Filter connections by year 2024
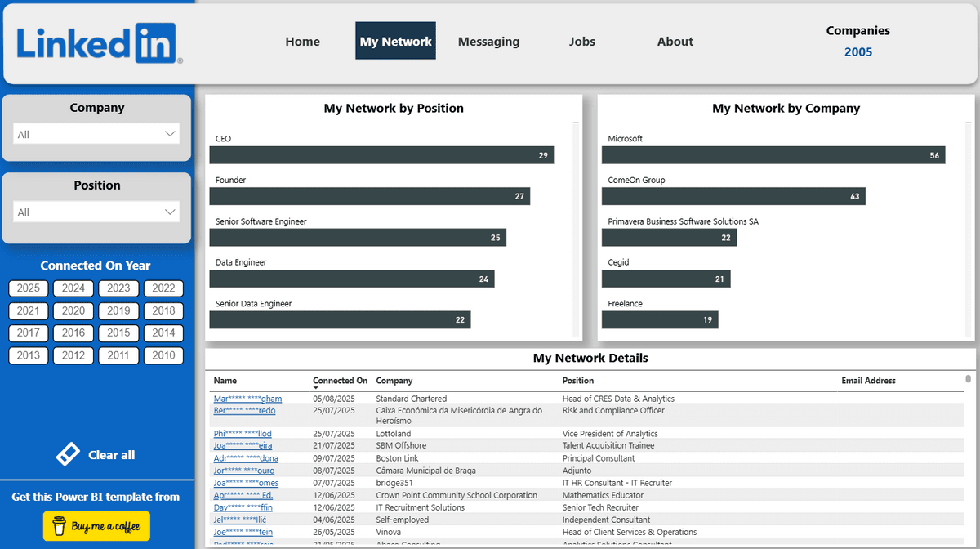Image resolution: width=980 pixels, height=549 pixels. point(73,288)
